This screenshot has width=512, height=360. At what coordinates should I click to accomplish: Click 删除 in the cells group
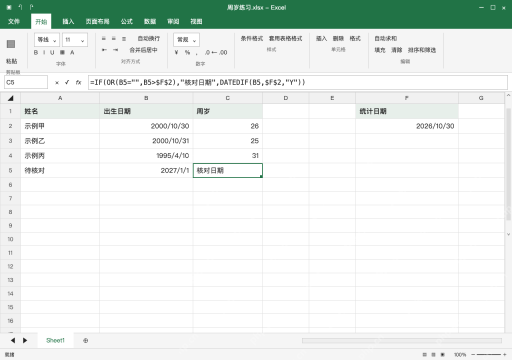[x=338, y=39]
